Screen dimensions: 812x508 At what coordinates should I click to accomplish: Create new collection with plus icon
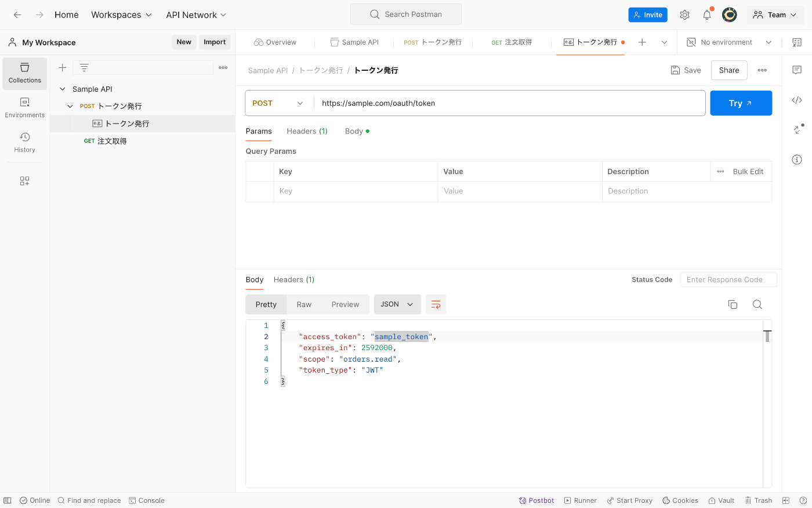[63, 68]
